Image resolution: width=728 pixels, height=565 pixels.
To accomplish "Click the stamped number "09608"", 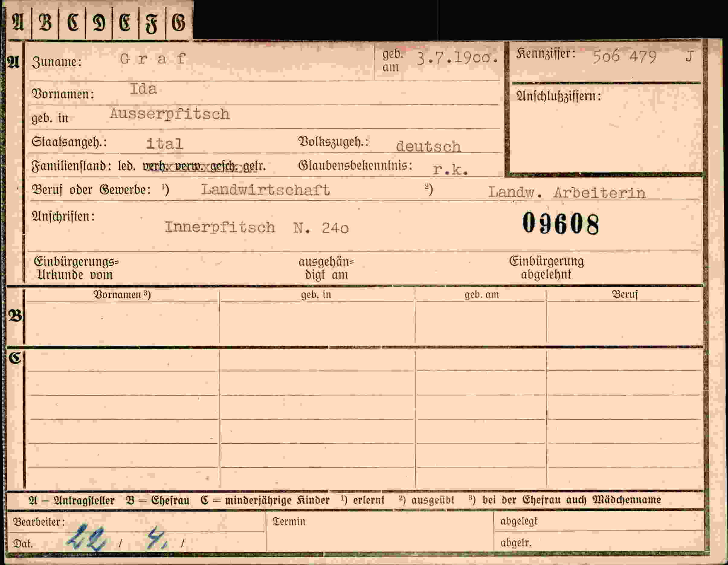I will click(x=561, y=224).
